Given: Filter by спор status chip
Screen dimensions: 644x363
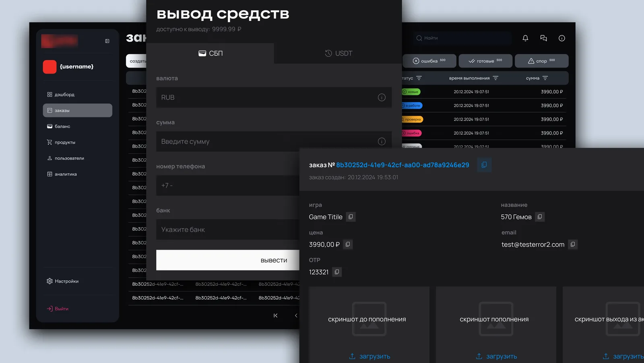Looking at the screenshot, I should pyautogui.click(x=541, y=61).
